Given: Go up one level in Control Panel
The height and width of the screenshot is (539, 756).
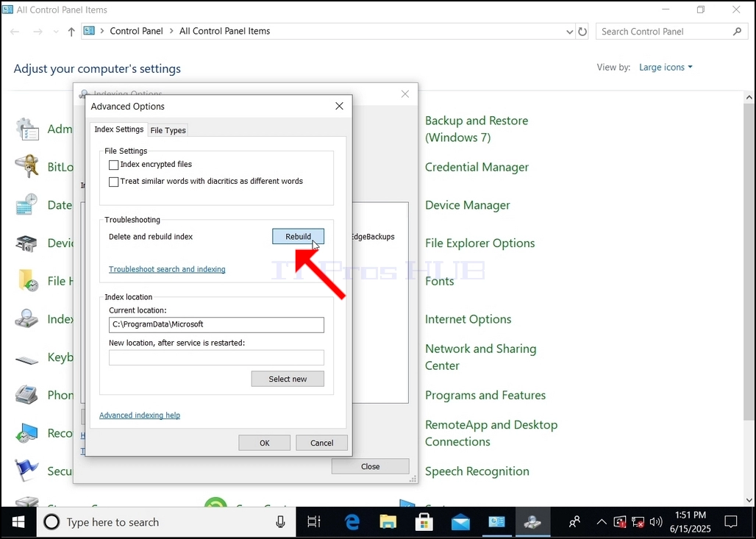Looking at the screenshot, I should click(71, 32).
